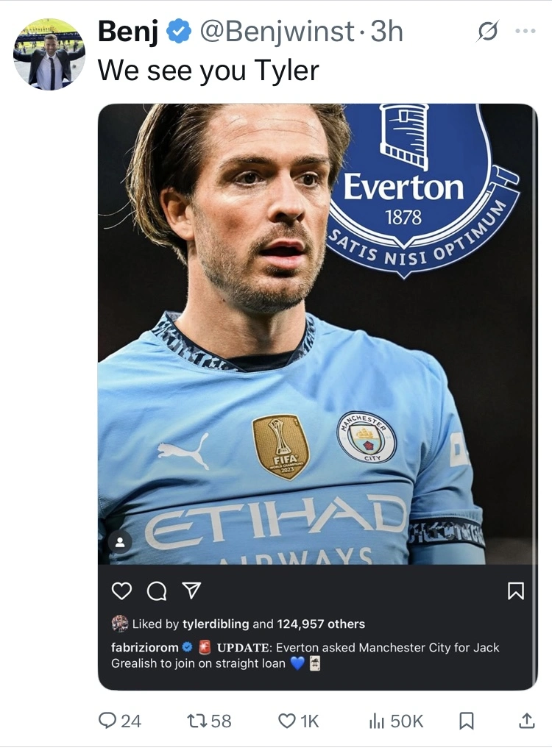
Task: Tap the Instagram paper-plane send icon
Action: (191, 591)
